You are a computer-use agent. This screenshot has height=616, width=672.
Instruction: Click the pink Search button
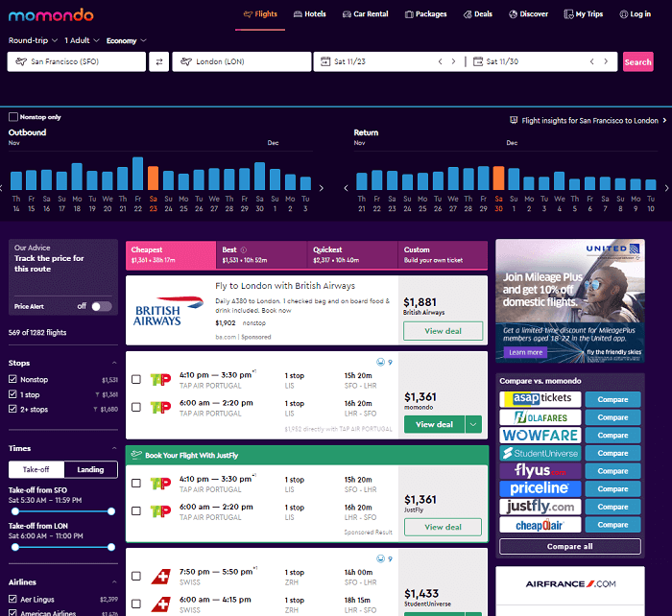[637, 61]
